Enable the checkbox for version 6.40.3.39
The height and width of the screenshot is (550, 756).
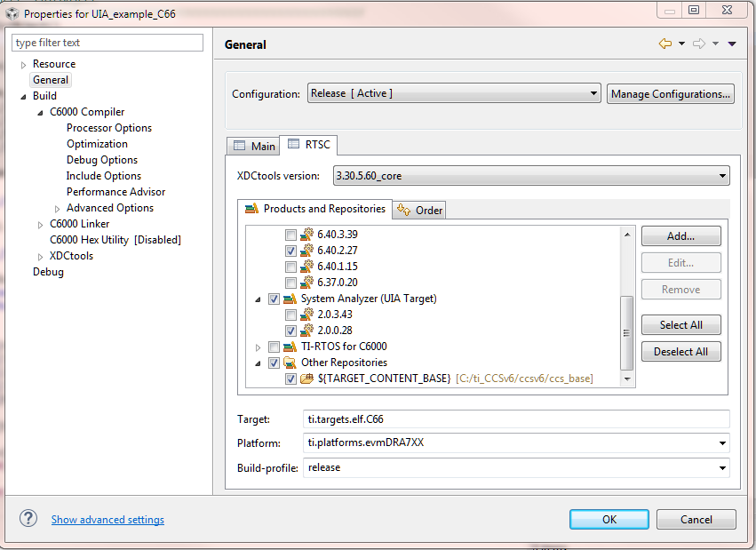pos(290,235)
